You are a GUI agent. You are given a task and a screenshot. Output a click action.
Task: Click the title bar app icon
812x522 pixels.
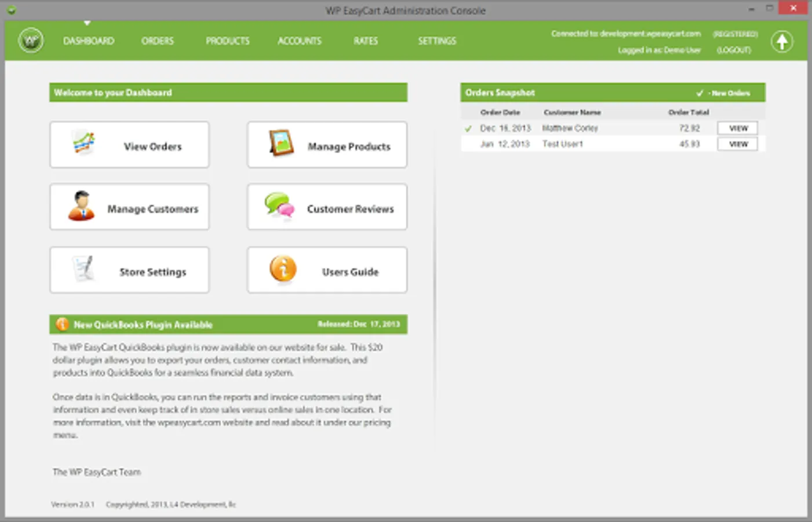tap(12, 10)
